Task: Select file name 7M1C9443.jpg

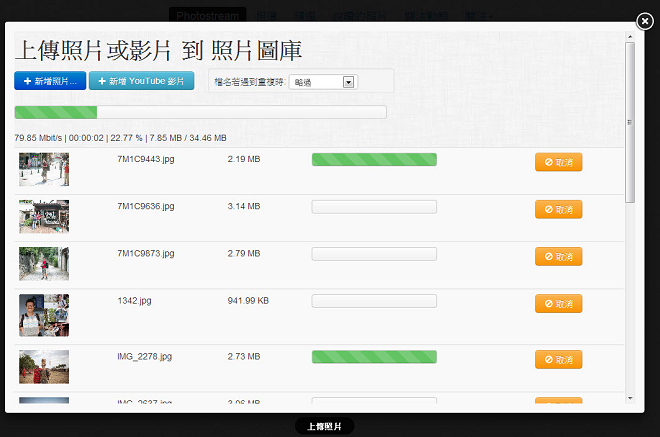Action: [146, 159]
